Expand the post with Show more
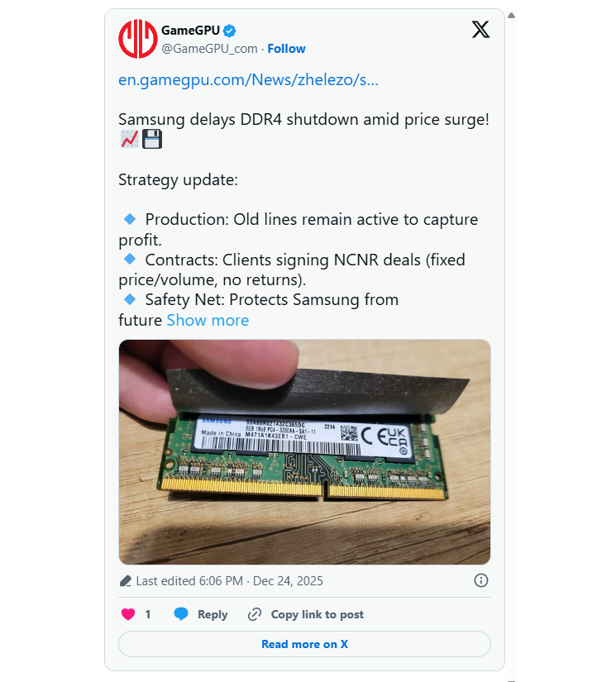This screenshot has height=682, width=616. pos(208,320)
